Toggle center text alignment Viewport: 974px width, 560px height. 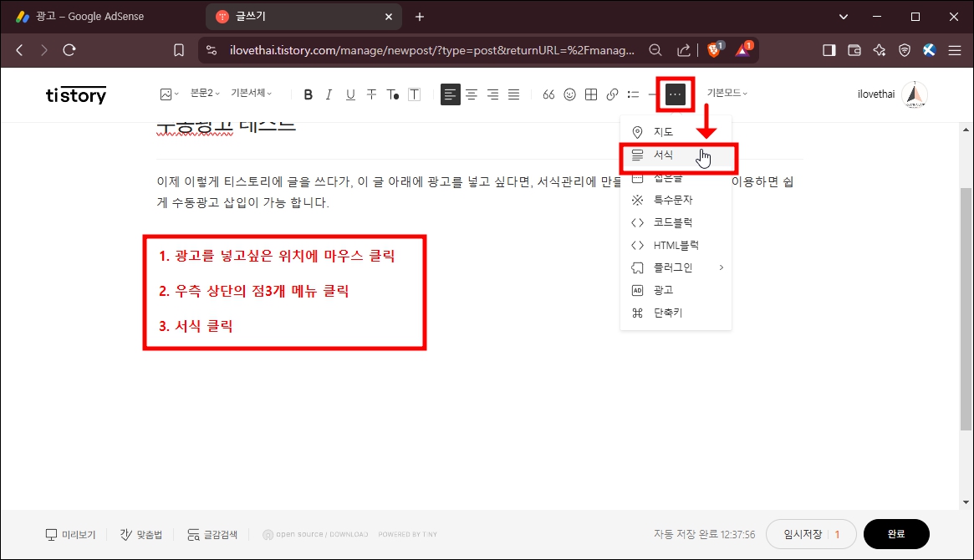coord(472,94)
